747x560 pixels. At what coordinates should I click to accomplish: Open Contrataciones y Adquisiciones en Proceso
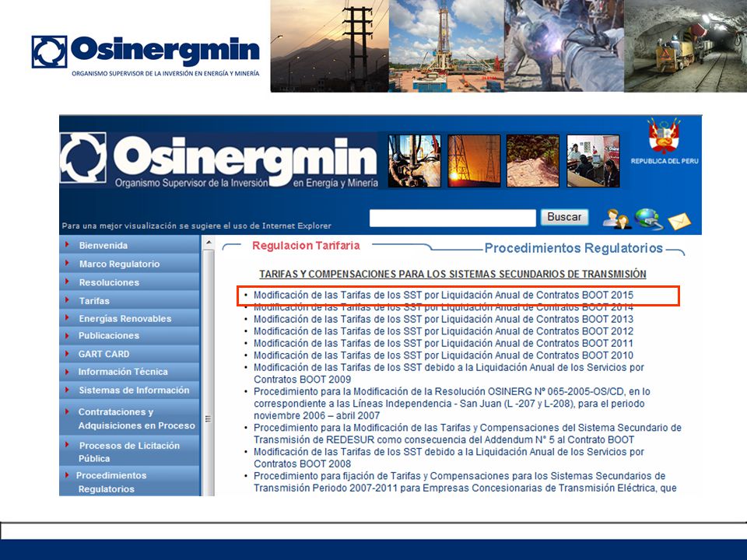point(137,418)
